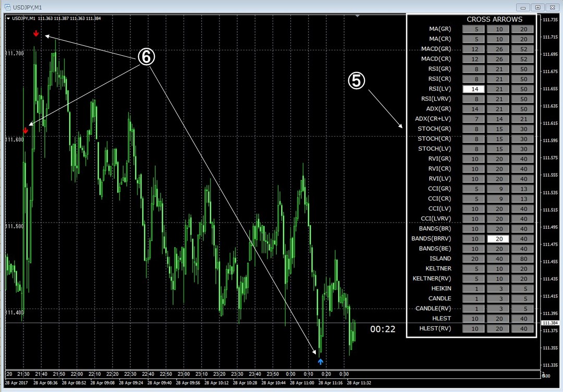563x392 pixels.
Task: Toggle MACD(CR) 52 button
Action: [522, 59]
